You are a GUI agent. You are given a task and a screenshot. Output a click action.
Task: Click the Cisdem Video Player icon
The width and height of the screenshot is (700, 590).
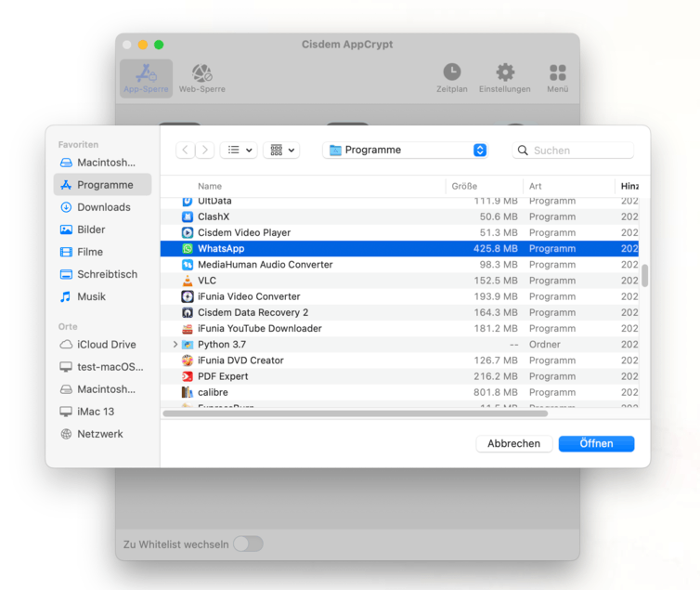tap(188, 232)
